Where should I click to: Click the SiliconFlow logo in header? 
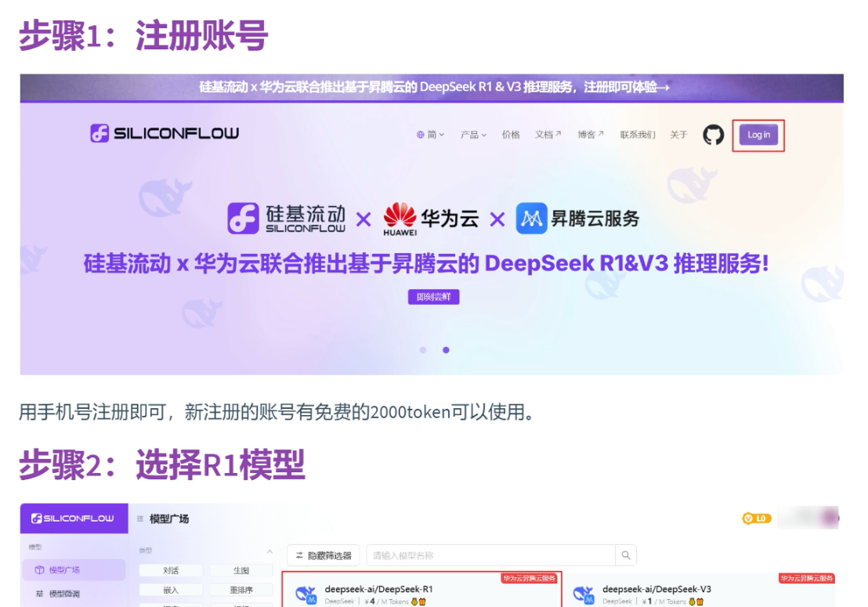(x=165, y=133)
